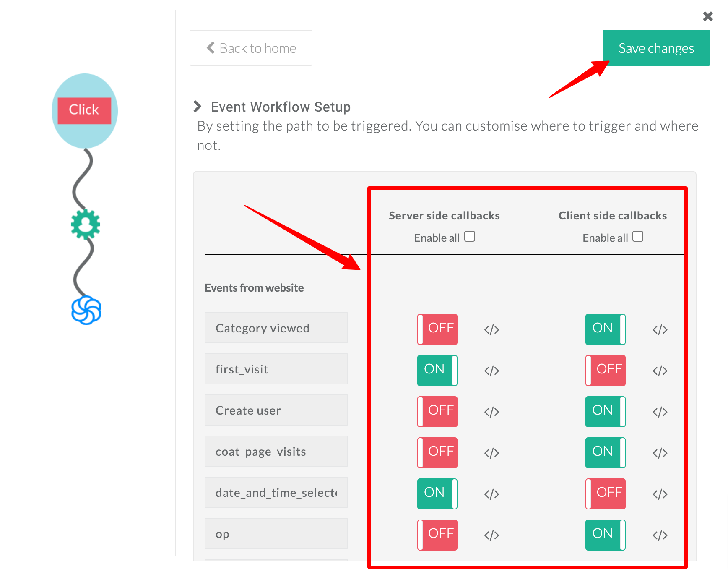Select the Click trigger node

pos(84,110)
